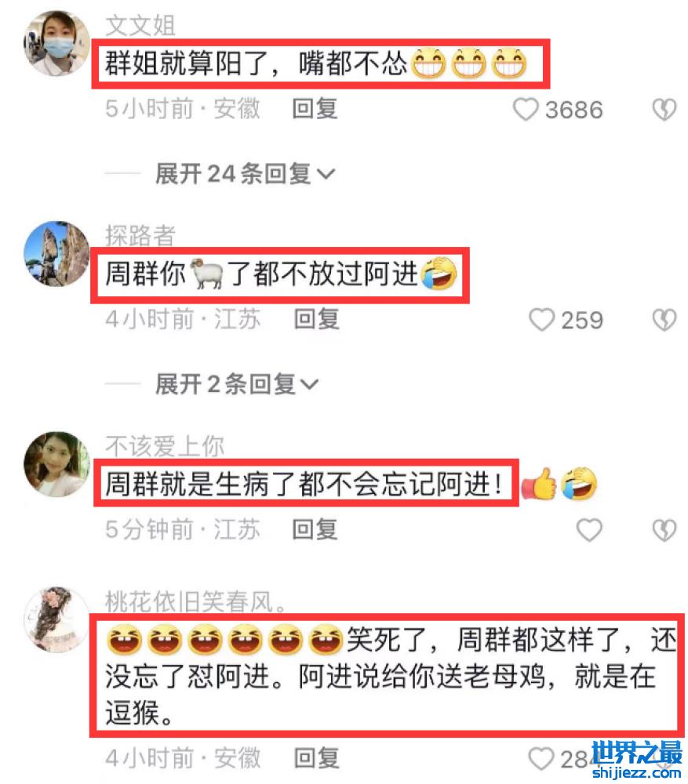This screenshot has width=688, height=784.
Task: Reply to 桃花依旧笑春风's comment via 回复
Action: coord(316,758)
